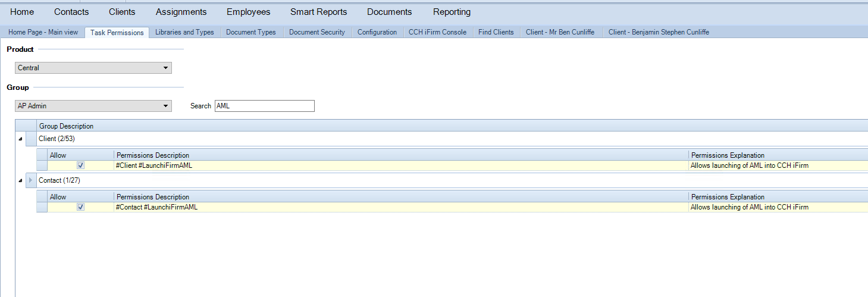This screenshot has width=868, height=297.
Task: Uncheck Allow for #Client #LaunchiFirmAML
Action: click(x=80, y=165)
